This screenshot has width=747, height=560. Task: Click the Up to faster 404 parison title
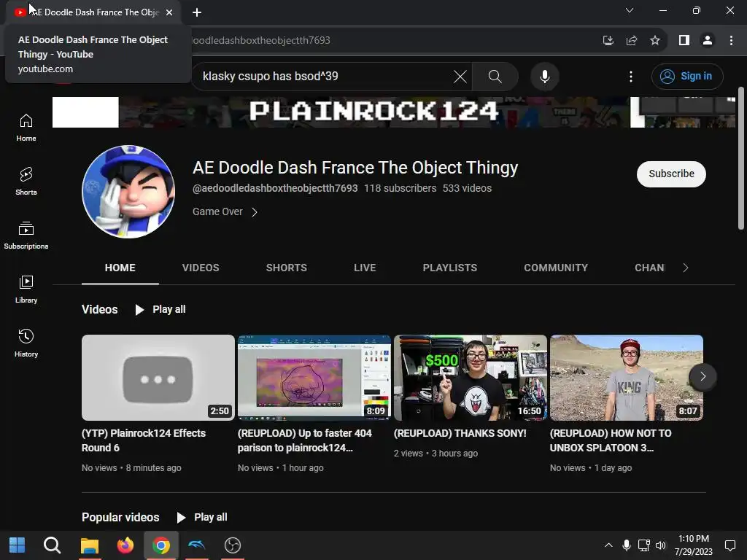[304, 440]
